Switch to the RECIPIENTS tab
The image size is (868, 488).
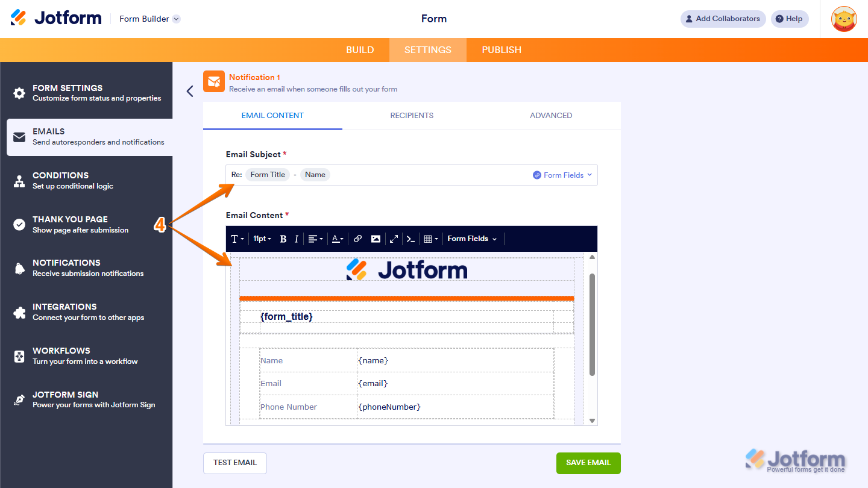click(x=412, y=115)
